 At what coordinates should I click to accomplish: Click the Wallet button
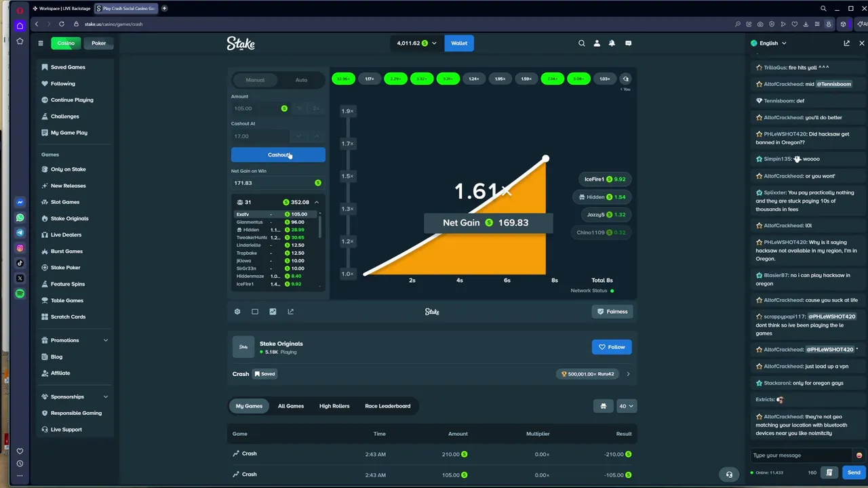pyautogui.click(x=459, y=43)
